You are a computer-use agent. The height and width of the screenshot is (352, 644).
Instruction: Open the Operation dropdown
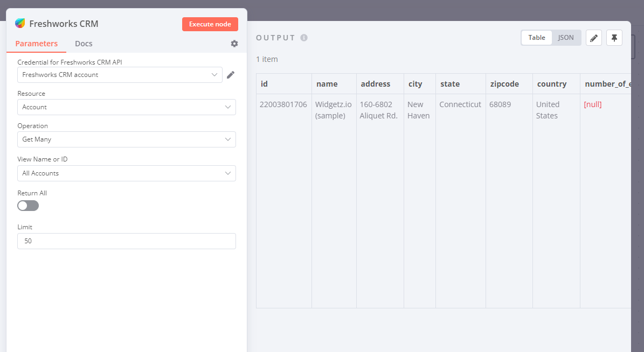pyautogui.click(x=127, y=139)
